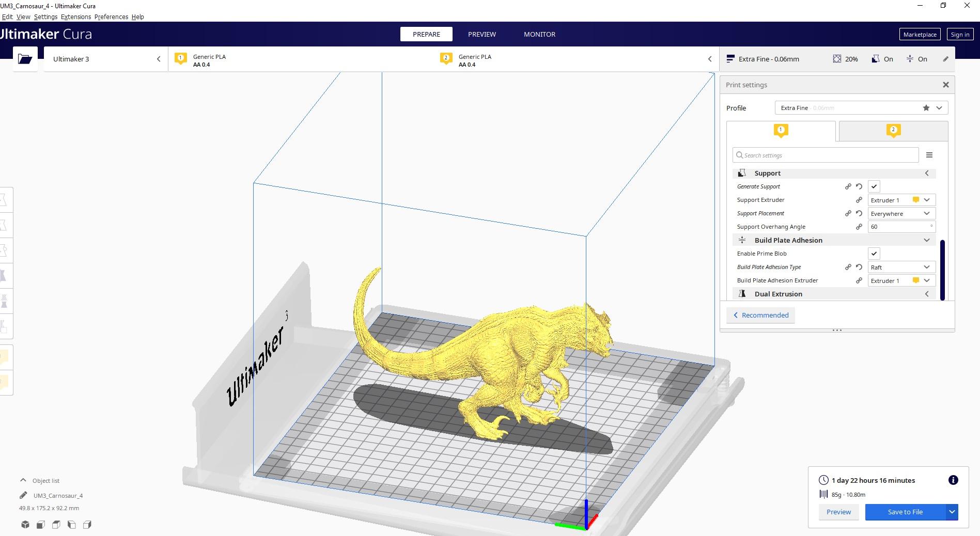This screenshot has width=980, height=536.
Task: Click the Support Overhang Angle value field
Action: (x=901, y=227)
